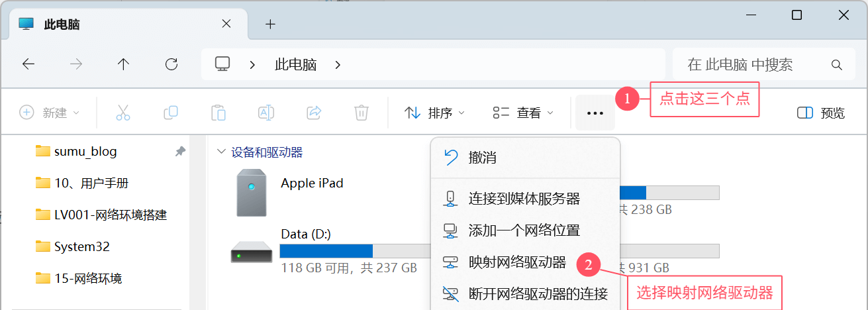Screen dimensions: 868x310
Task: Click the Data (D:) usage bar
Action: tap(355, 251)
